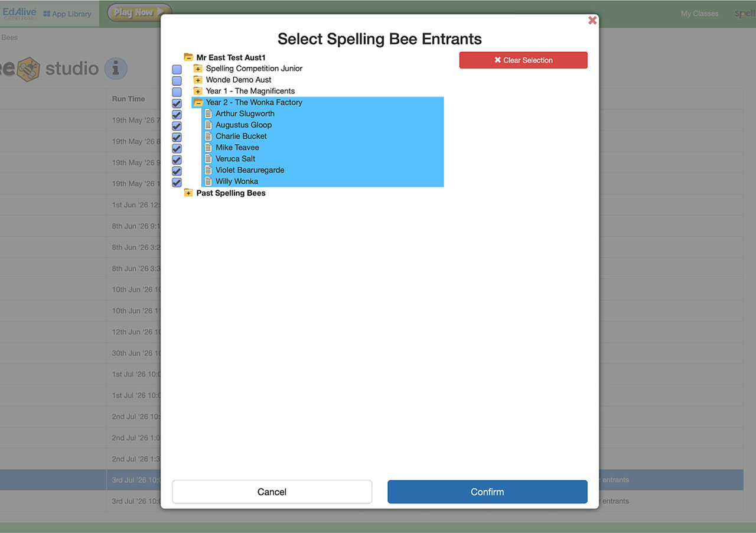Select the Spelling Competition Junior label
Screen dimensions: 756x533
point(254,69)
